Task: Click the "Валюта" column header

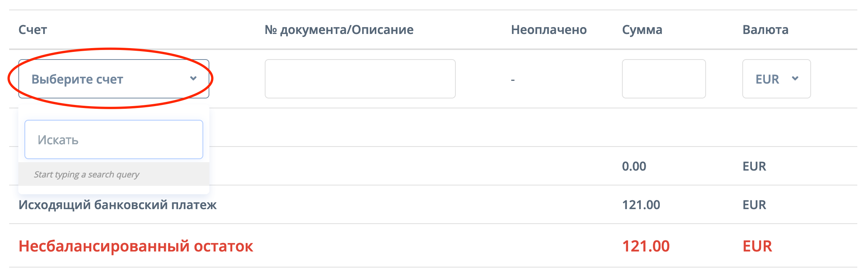Action: (765, 30)
